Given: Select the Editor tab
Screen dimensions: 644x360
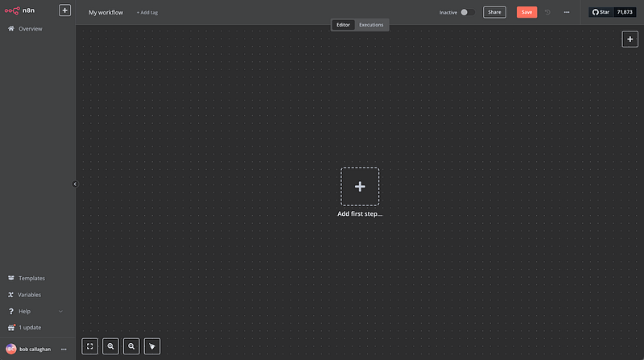Looking at the screenshot, I should point(343,25).
